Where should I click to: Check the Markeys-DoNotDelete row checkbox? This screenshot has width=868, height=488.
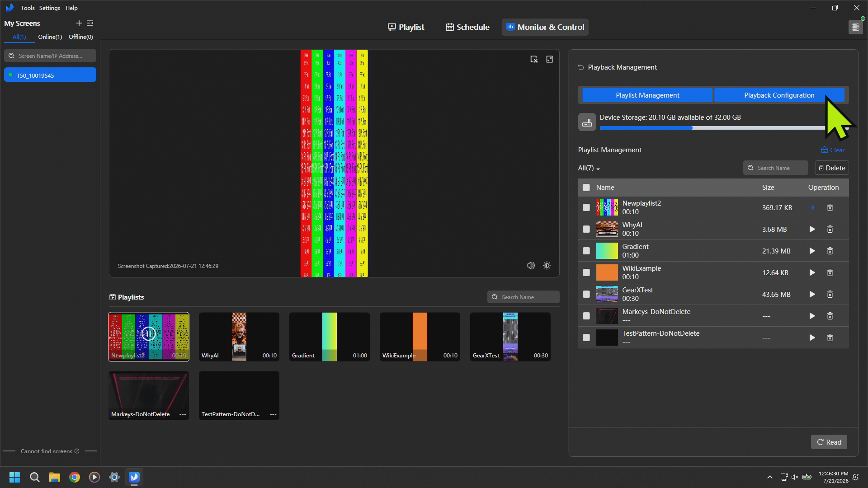point(586,316)
